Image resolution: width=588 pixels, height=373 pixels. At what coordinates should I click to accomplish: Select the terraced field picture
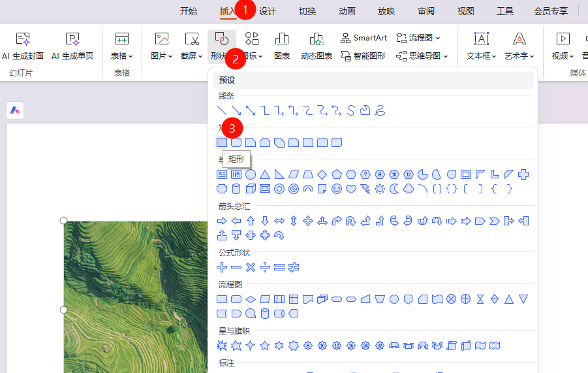[x=136, y=297]
